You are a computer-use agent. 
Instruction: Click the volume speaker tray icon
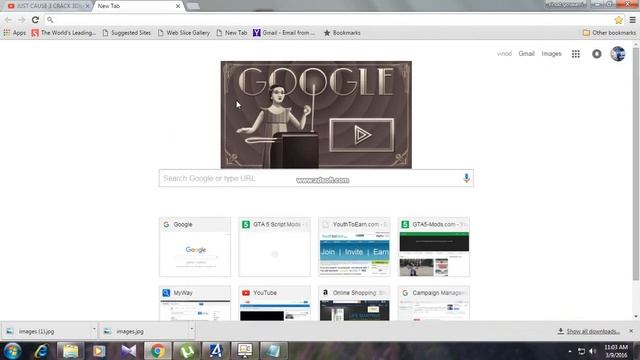593,351
